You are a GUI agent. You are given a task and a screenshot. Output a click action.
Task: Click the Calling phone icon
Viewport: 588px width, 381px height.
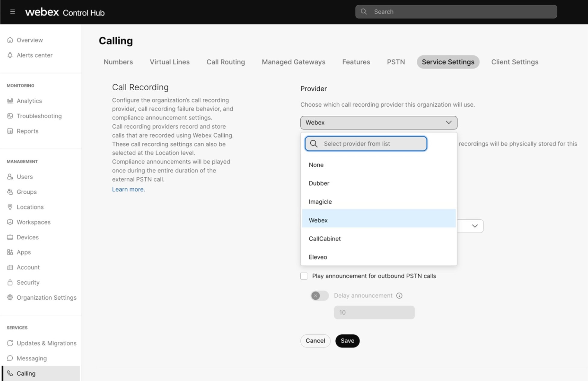pos(10,373)
